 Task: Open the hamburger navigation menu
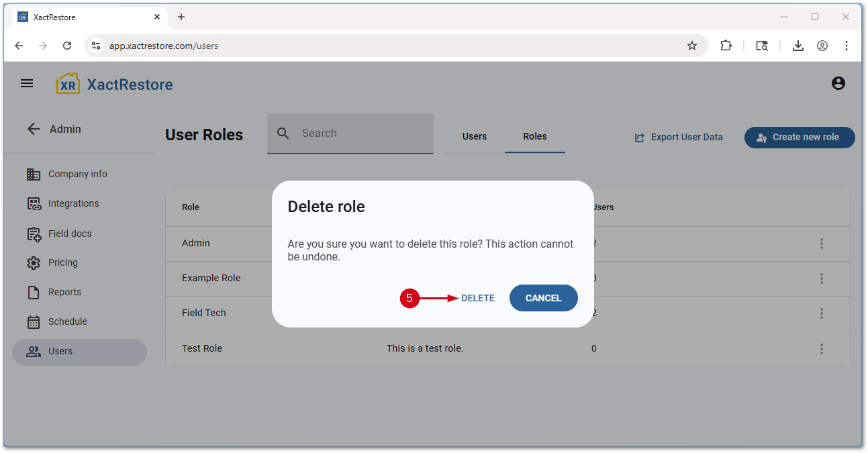(x=27, y=84)
